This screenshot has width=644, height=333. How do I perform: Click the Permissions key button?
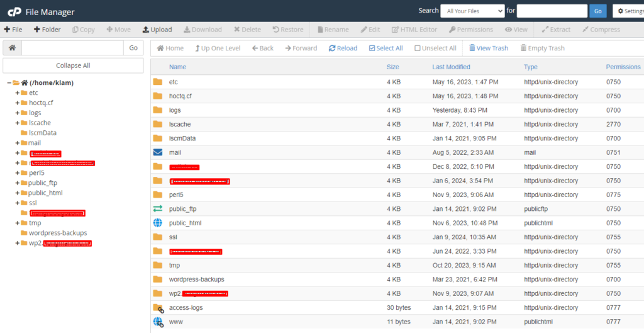pyautogui.click(x=470, y=30)
